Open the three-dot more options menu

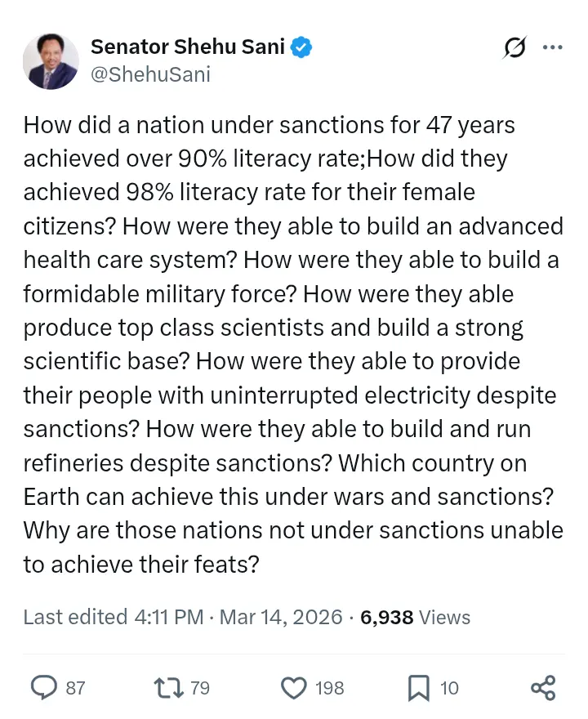tap(553, 47)
